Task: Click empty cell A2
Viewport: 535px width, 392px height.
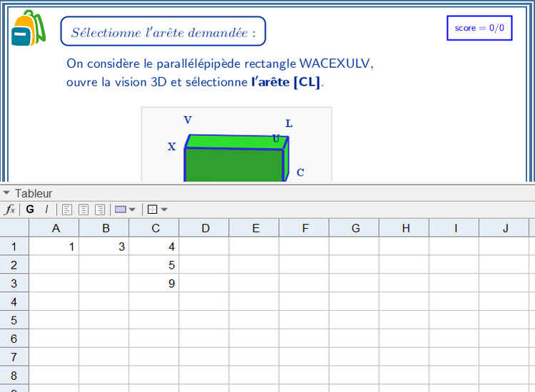Action: pyautogui.click(x=54, y=264)
